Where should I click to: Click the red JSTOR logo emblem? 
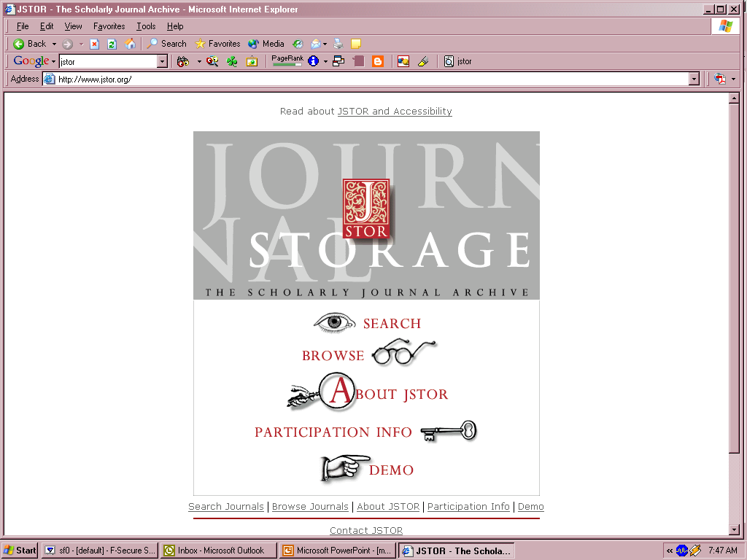coord(366,209)
